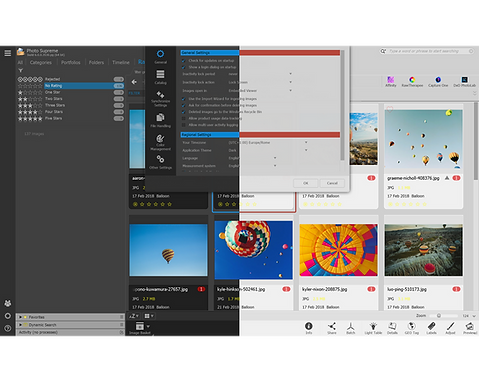Enable Allow multi user activity logging
Screen dimensions: 479x381
(183, 125)
